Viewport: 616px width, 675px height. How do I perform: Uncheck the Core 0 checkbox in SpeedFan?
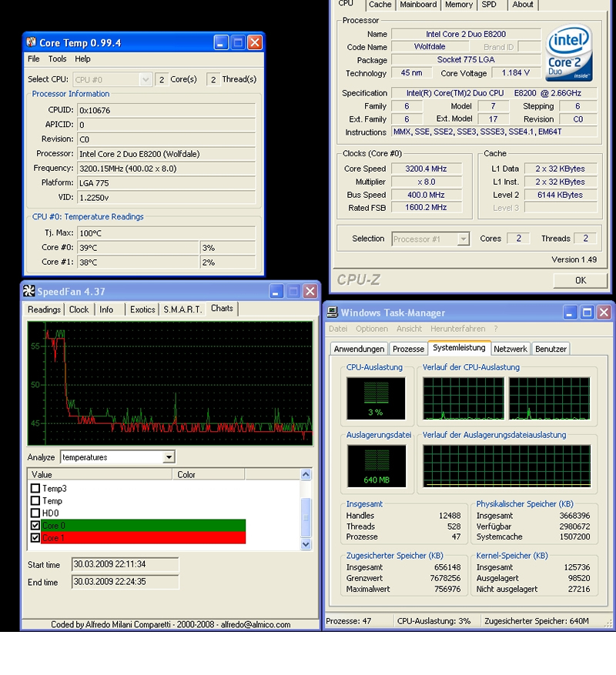click(35, 525)
